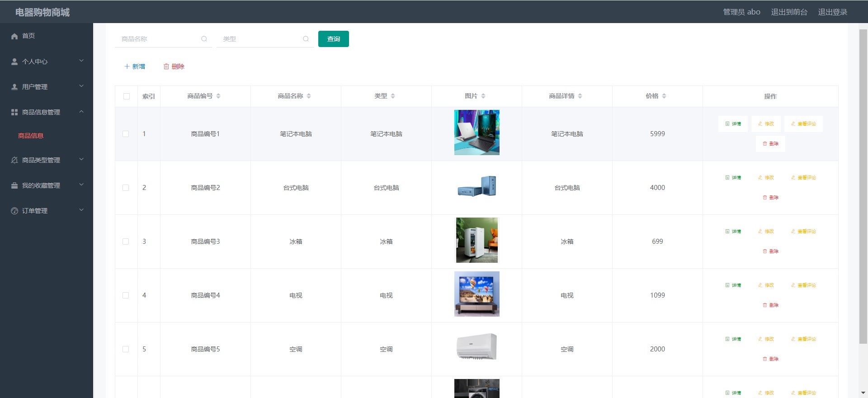This screenshot has height=398, width=868.
Task: Expand the 订单管理 sidebar section
Action: coord(47,211)
